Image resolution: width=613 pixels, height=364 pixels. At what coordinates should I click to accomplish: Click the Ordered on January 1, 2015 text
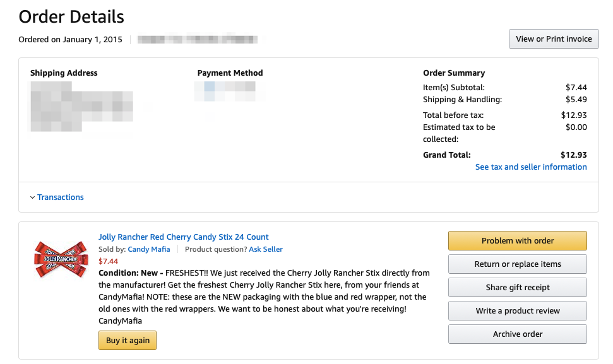[70, 40]
